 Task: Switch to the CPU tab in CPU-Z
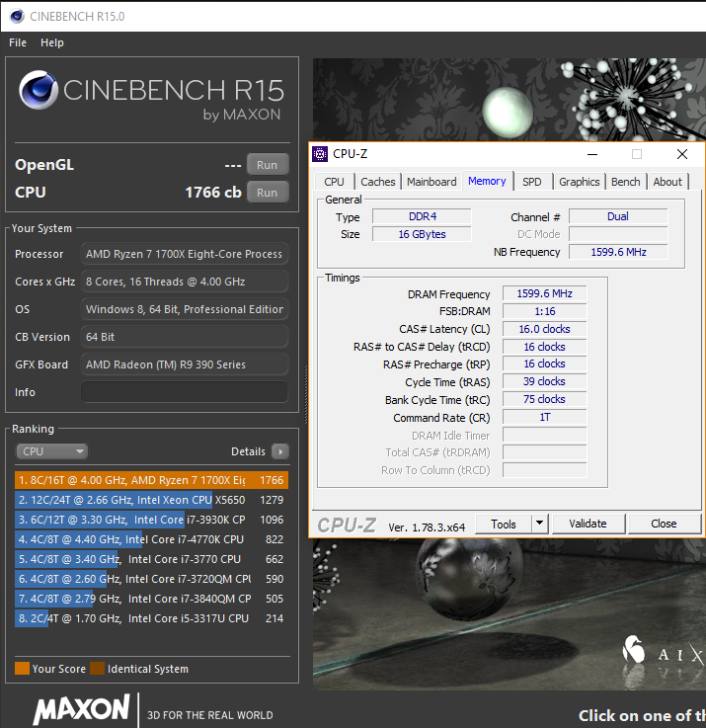334,182
